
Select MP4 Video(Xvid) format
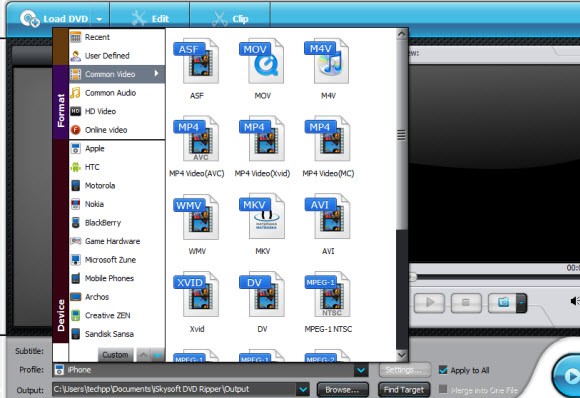tap(262, 139)
